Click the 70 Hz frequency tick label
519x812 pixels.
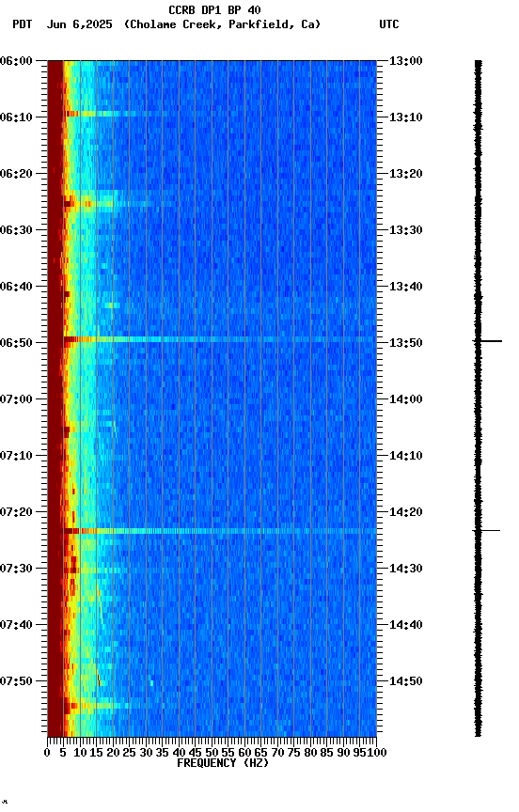(277, 753)
